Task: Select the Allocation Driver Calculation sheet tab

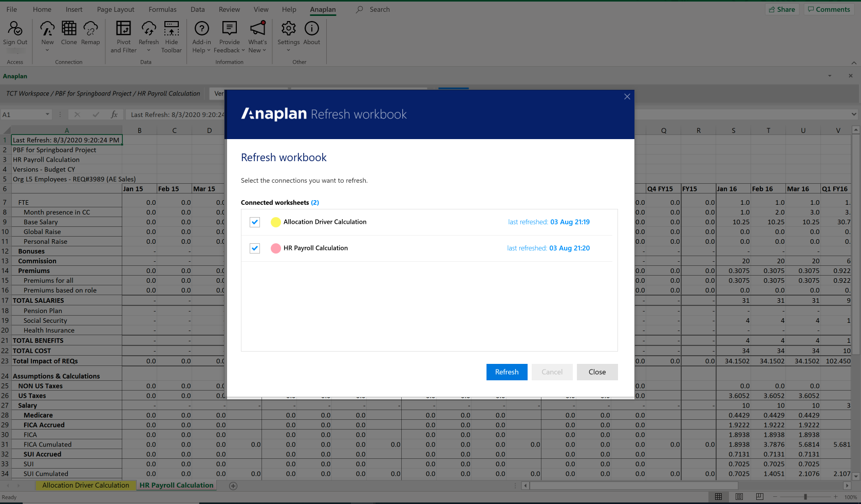Action: (86, 486)
